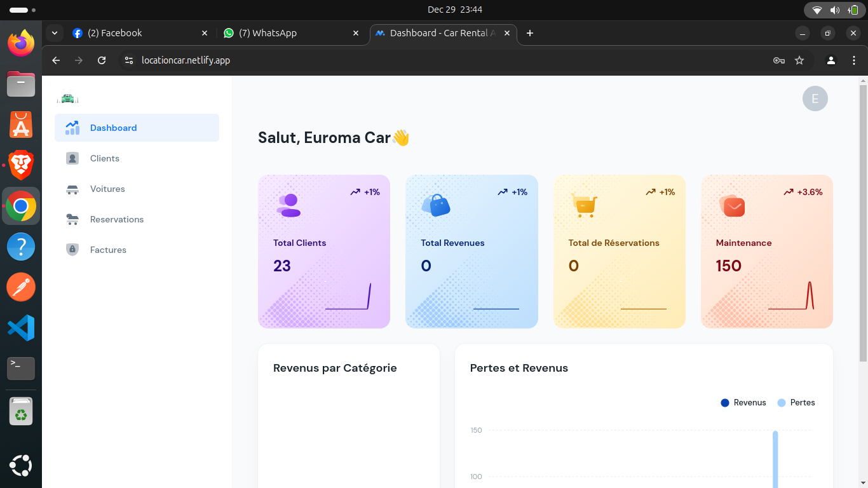868x488 pixels.
Task: Select the Dashboard - Car Rental browser tab
Action: click(x=443, y=33)
